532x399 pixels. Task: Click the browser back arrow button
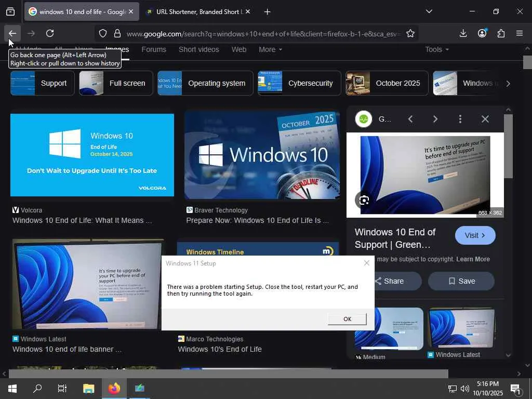12,33
